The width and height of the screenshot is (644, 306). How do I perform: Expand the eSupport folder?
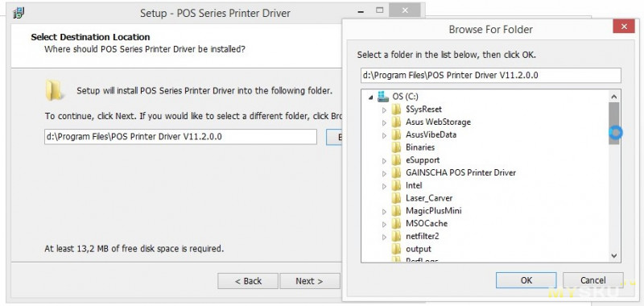coord(384,160)
